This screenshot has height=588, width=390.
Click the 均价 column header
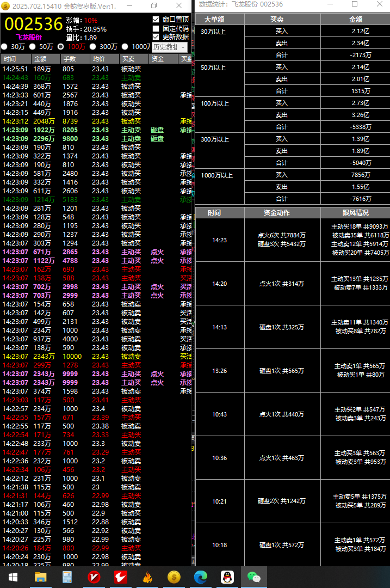pyautogui.click(x=104, y=59)
